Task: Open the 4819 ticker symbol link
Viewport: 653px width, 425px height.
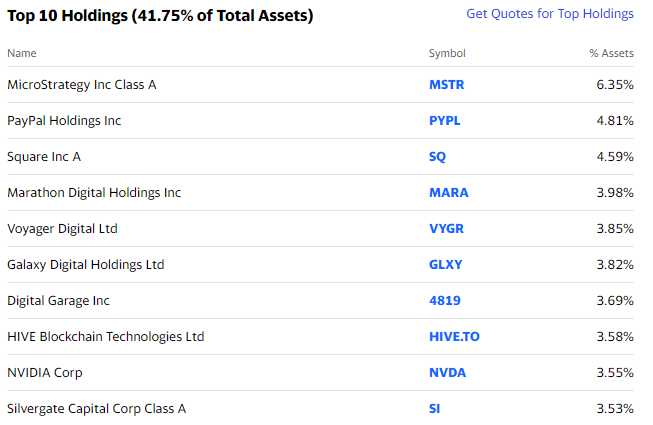Action: coord(445,301)
